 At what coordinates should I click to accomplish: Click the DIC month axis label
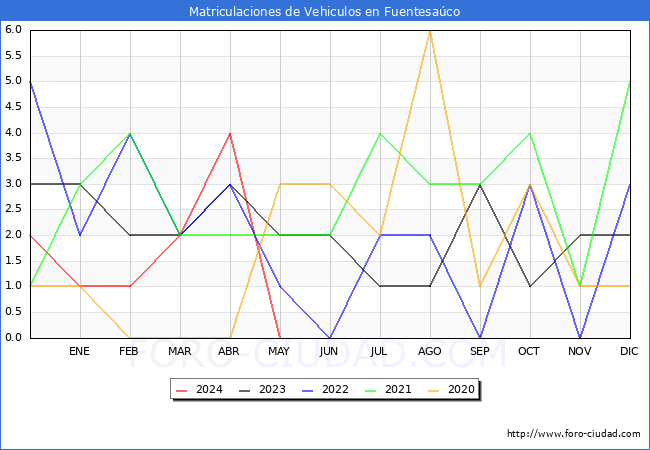(x=629, y=351)
